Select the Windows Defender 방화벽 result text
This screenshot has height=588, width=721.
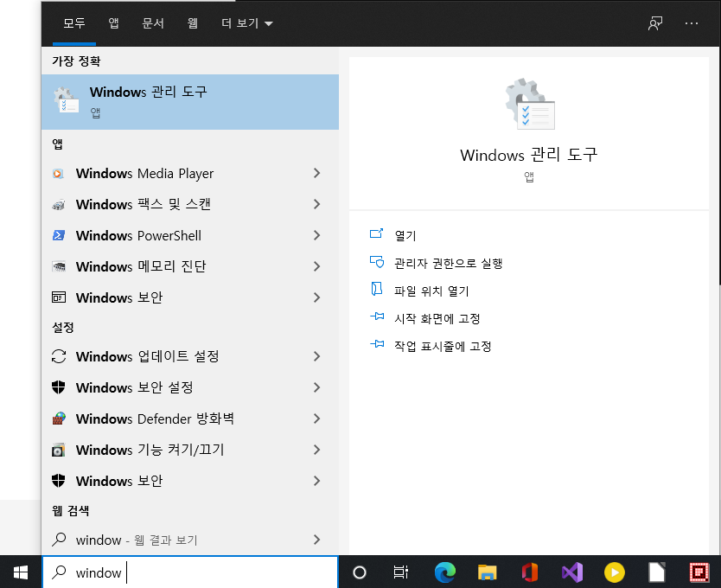[x=155, y=419]
